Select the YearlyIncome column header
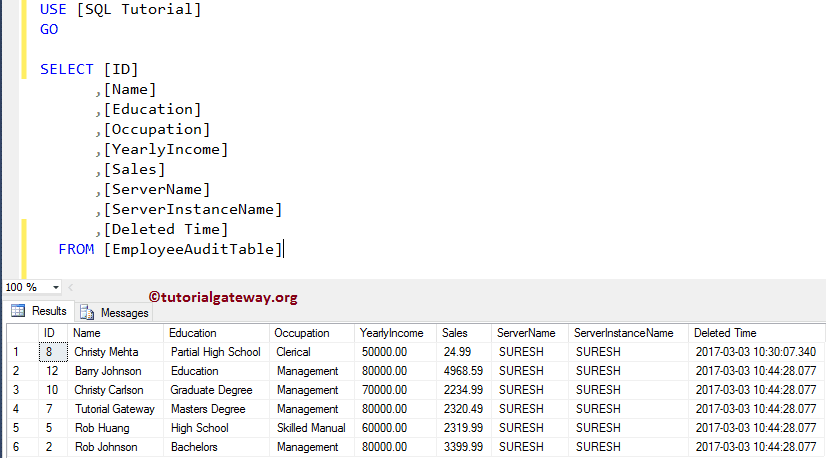 tap(396, 333)
